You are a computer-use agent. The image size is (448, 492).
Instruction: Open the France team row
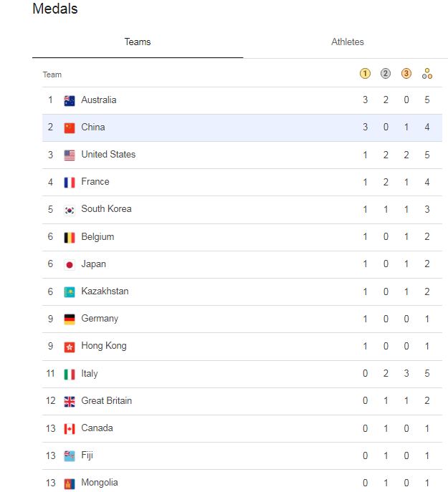(95, 182)
